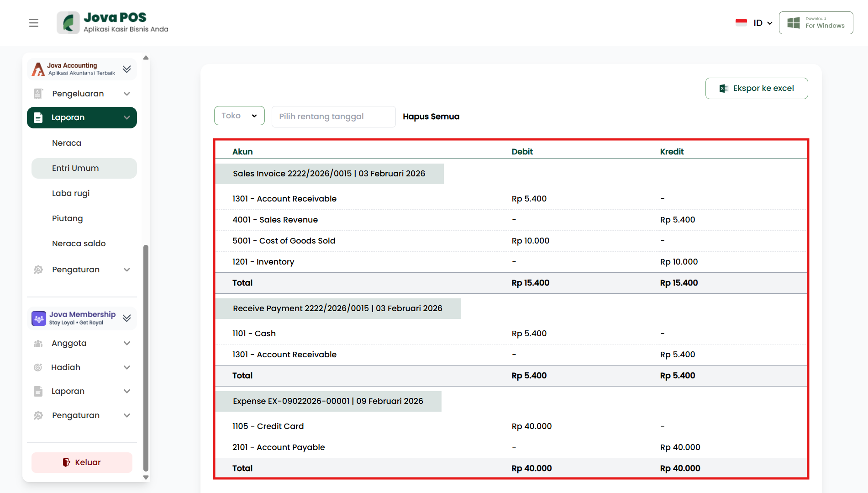Click the Hadiah target icon

coord(38,367)
